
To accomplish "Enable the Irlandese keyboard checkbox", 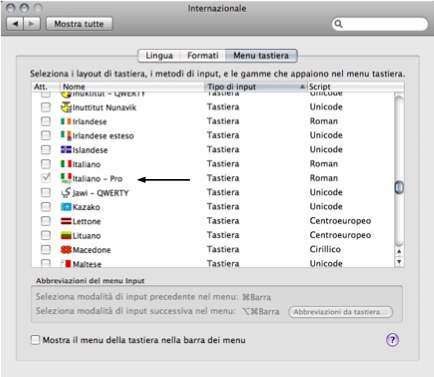I will (x=46, y=121).
